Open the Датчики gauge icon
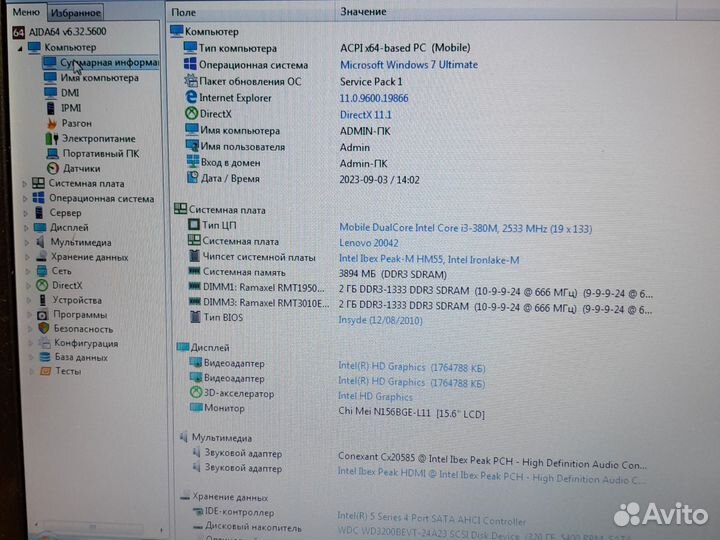720x540 pixels. tap(53, 169)
